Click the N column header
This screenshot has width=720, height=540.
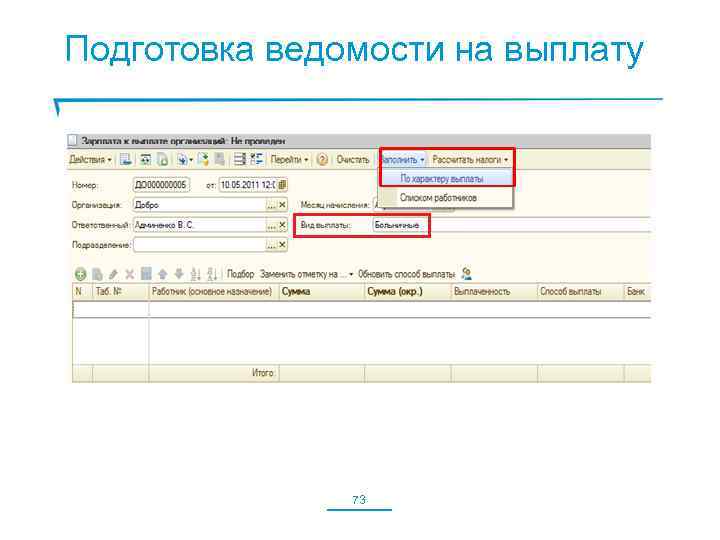(x=83, y=292)
